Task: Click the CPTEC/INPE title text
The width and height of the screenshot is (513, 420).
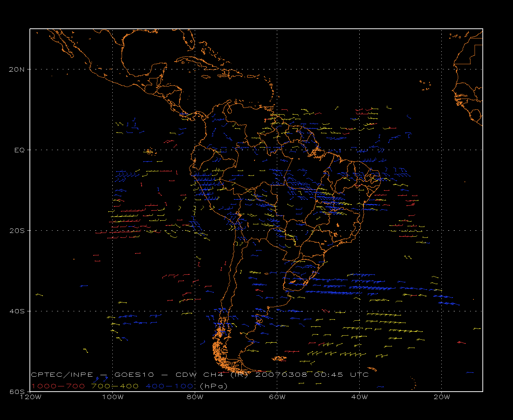Action: [62, 375]
